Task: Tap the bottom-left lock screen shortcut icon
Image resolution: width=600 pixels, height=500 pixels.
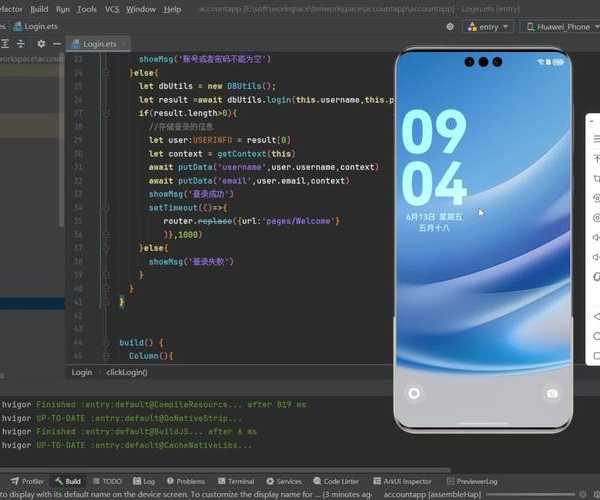Action: click(x=414, y=394)
